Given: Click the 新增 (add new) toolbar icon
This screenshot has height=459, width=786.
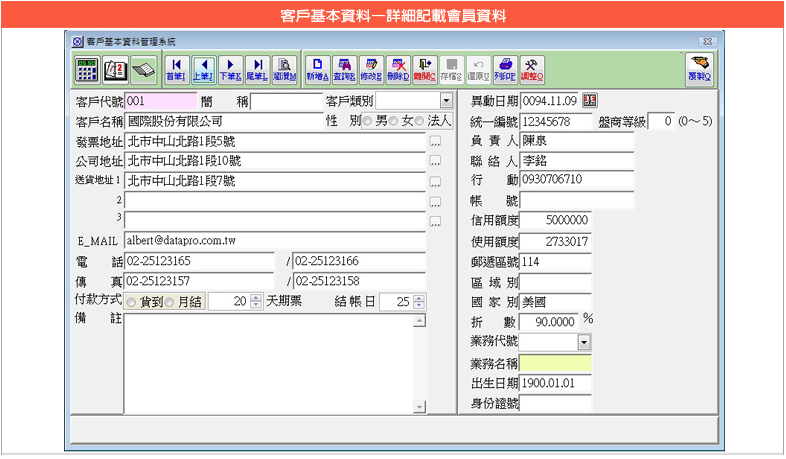Looking at the screenshot, I should 316,68.
